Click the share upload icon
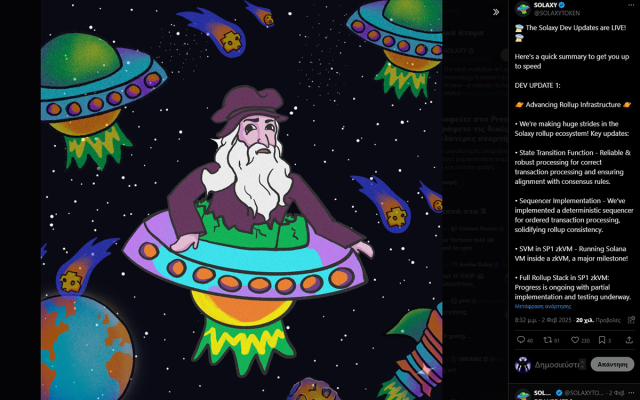This screenshot has width=640, height=400. pyautogui.click(x=630, y=340)
